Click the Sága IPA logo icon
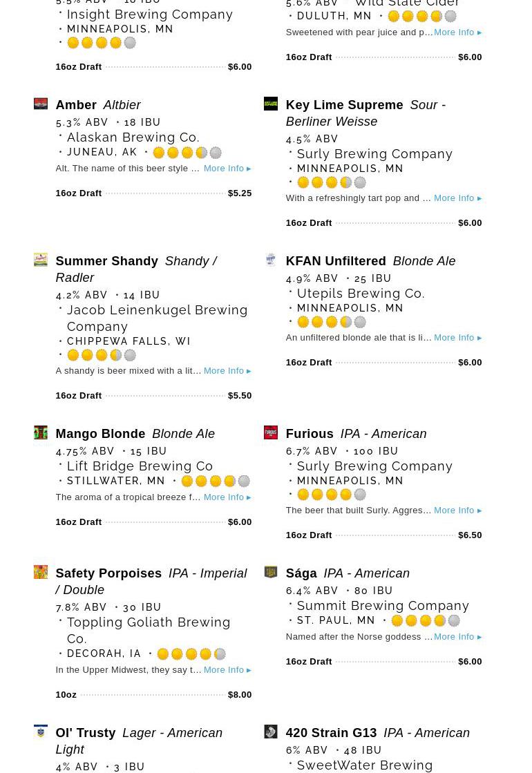 [271, 572]
